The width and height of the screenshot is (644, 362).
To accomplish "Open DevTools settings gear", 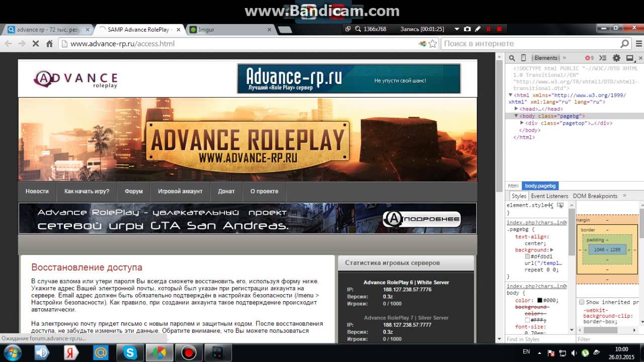I will click(616, 58).
